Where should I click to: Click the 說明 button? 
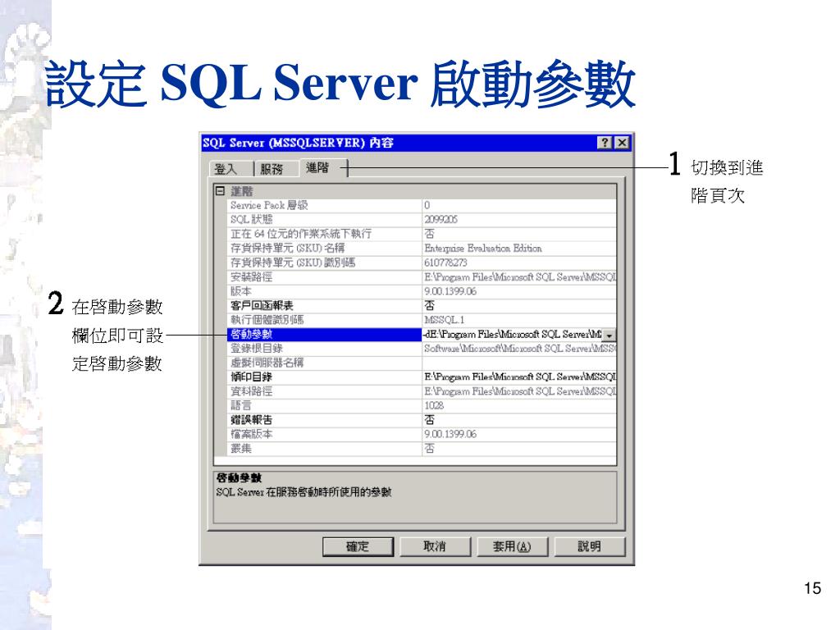[x=589, y=546]
